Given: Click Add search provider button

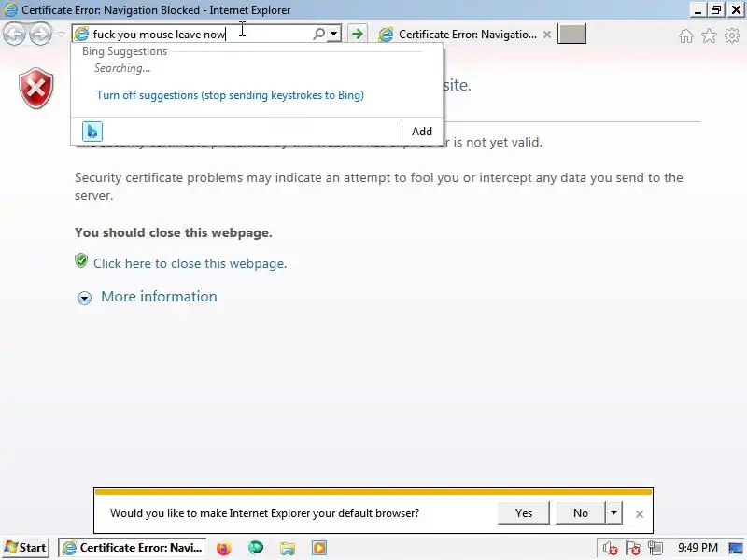Looking at the screenshot, I should click(422, 132).
